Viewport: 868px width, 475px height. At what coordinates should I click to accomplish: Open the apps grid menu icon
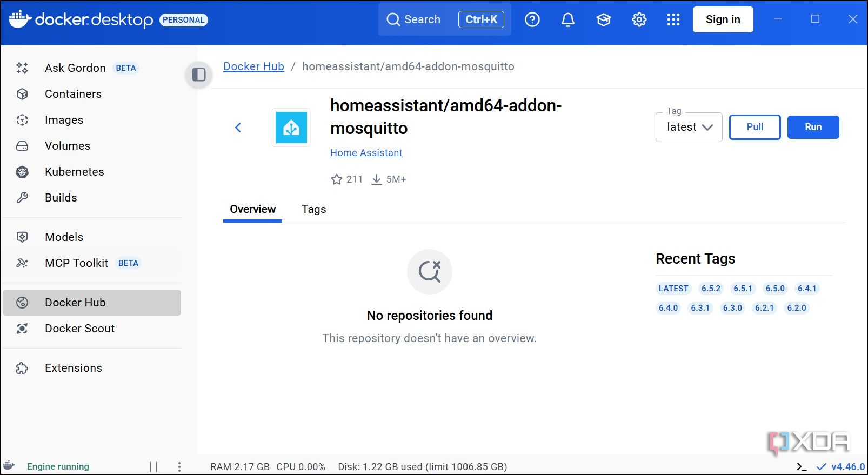673,20
